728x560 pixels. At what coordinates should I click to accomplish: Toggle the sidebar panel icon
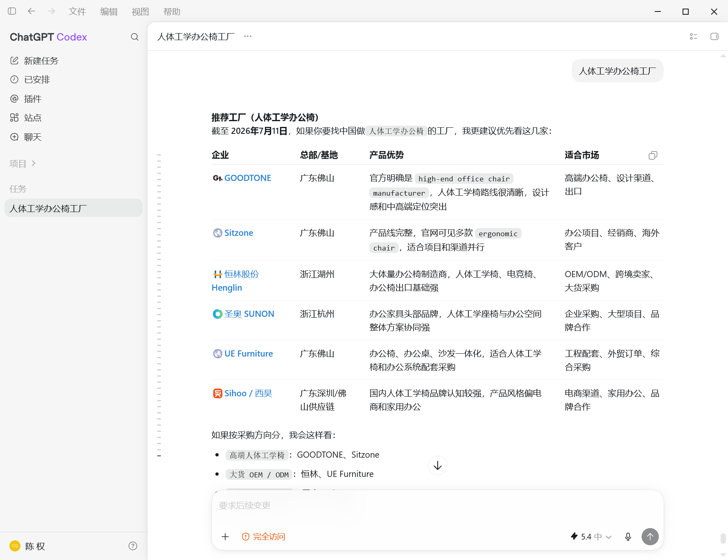[12, 11]
